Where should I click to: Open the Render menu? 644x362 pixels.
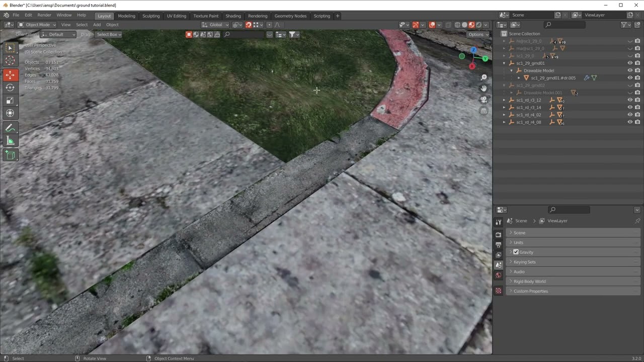point(44,15)
